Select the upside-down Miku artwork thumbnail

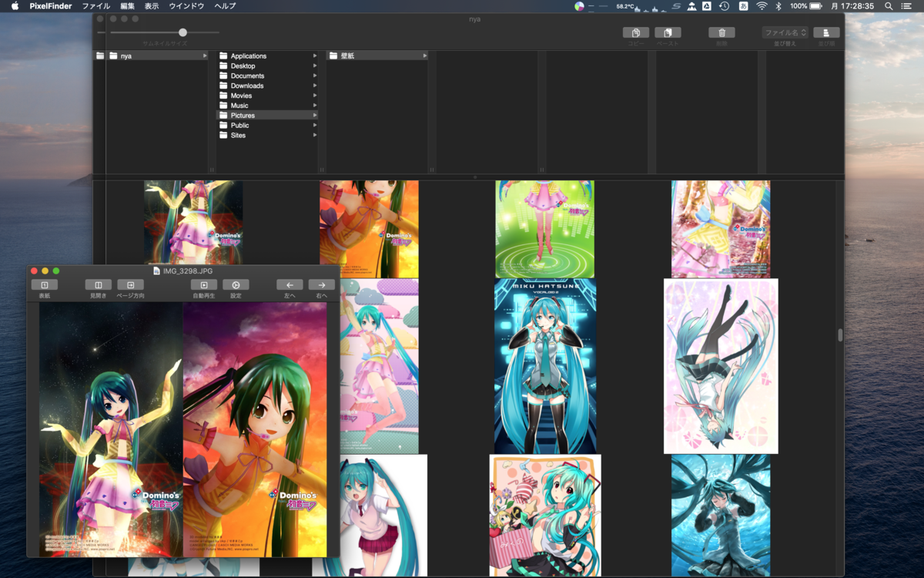720,365
